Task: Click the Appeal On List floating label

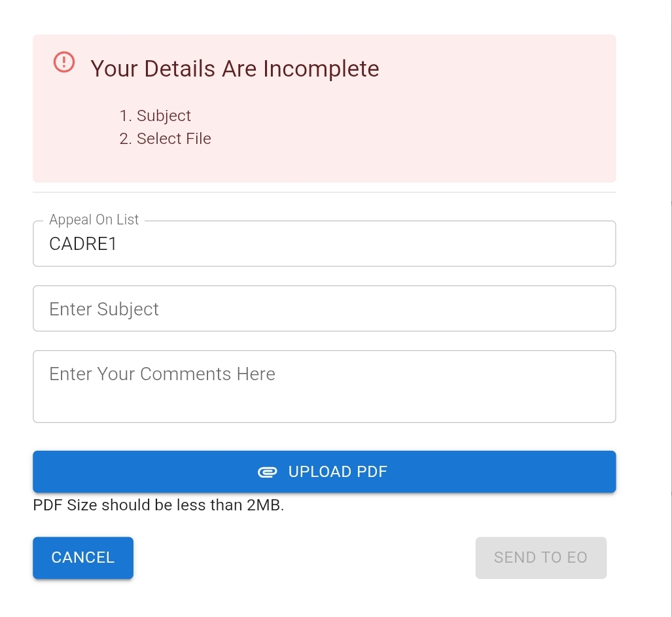Action: coord(94,220)
